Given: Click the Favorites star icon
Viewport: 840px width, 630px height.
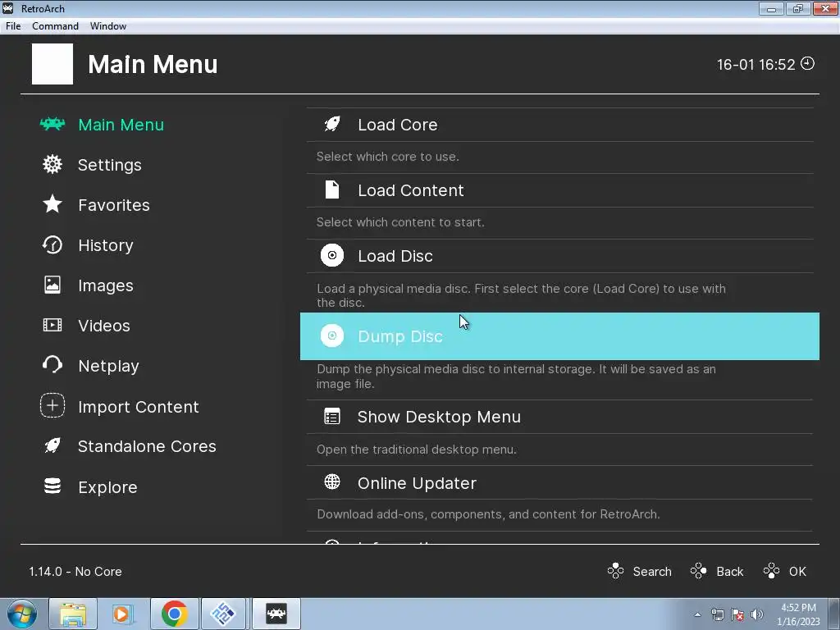Looking at the screenshot, I should point(52,204).
